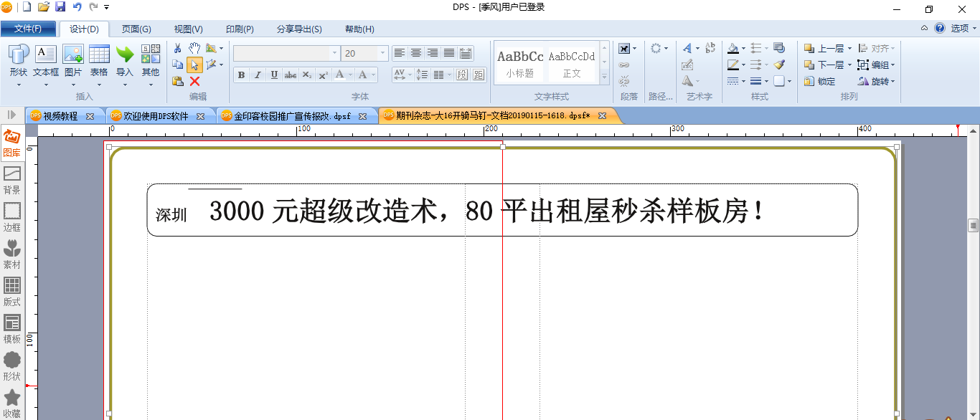This screenshot has height=420, width=980.
Task: Toggle underline text formatting
Action: (274, 75)
